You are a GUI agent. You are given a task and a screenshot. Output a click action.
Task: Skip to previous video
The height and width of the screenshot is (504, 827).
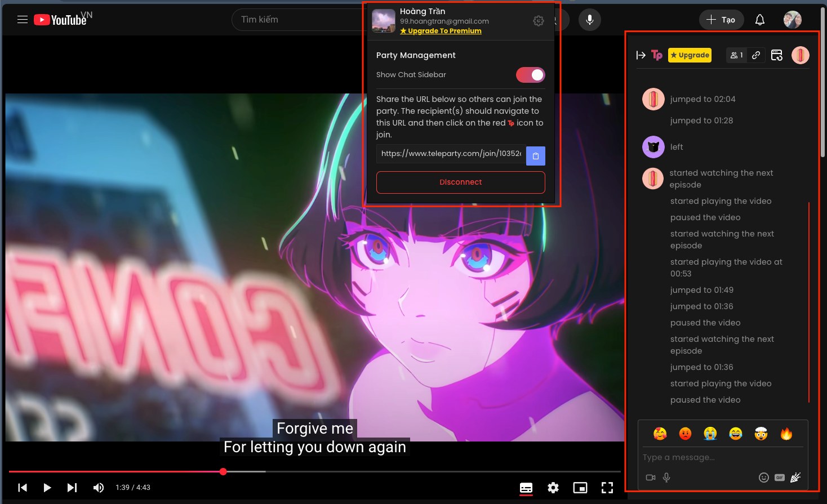pyautogui.click(x=23, y=488)
